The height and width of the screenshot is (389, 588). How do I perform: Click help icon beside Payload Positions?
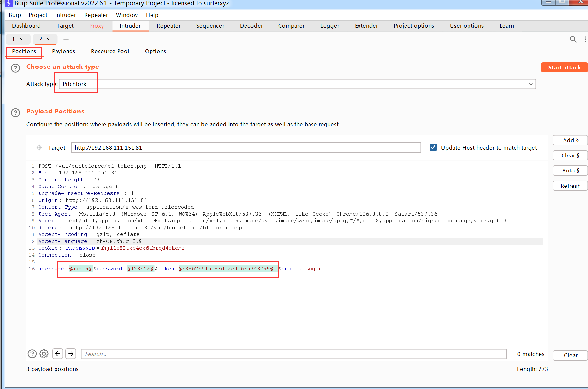point(15,113)
